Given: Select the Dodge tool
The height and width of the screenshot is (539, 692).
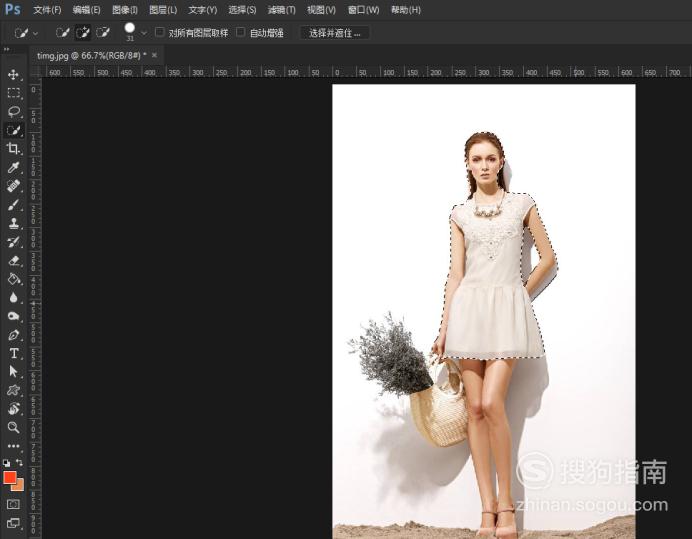Looking at the screenshot, I should [13, 316].
